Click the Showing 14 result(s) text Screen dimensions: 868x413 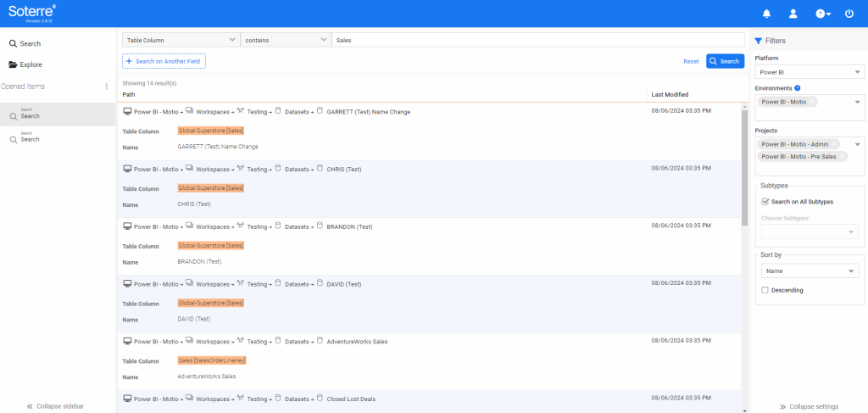point(149,84)
